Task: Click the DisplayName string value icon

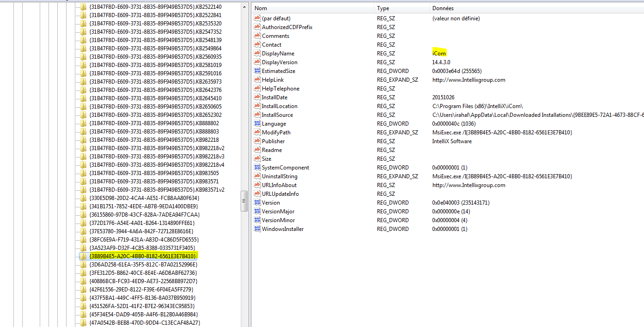Action: coord(258,54)
